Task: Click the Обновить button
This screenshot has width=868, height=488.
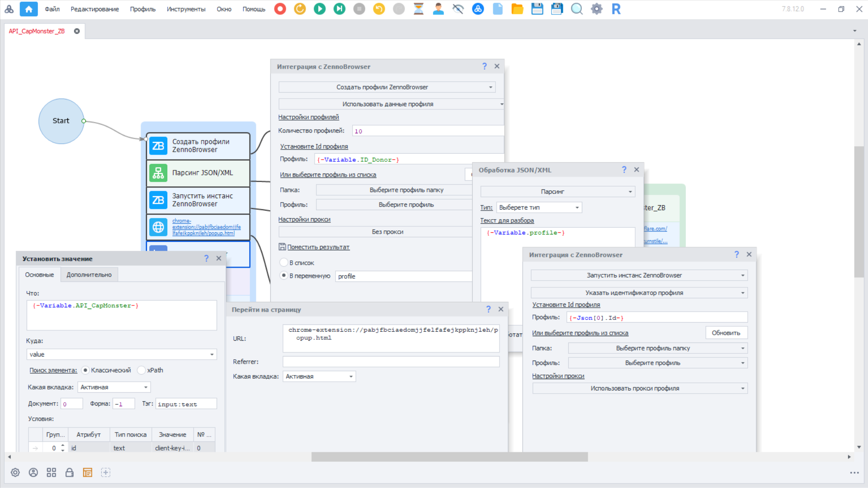Action: coord(726,333)
